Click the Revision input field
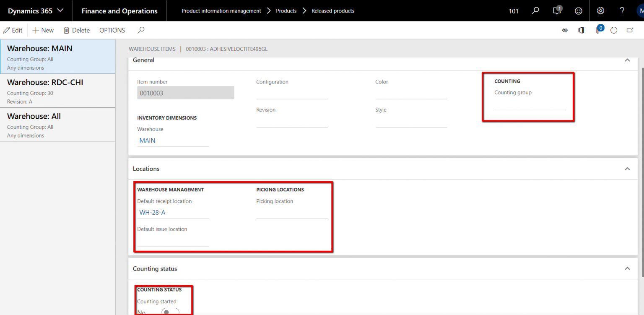This screenshot has height=315, width=644. click(292, 121)
